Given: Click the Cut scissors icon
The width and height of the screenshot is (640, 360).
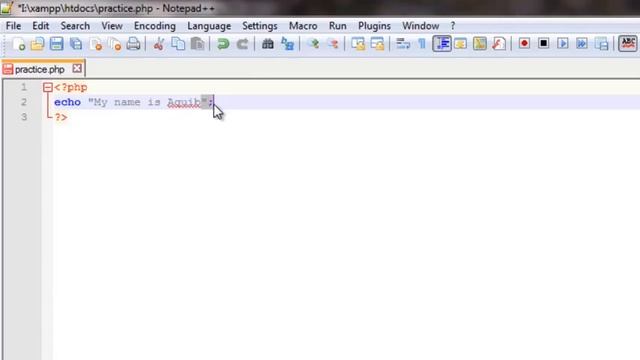Looking at the screenshot, I should click(x=158, y=44).
